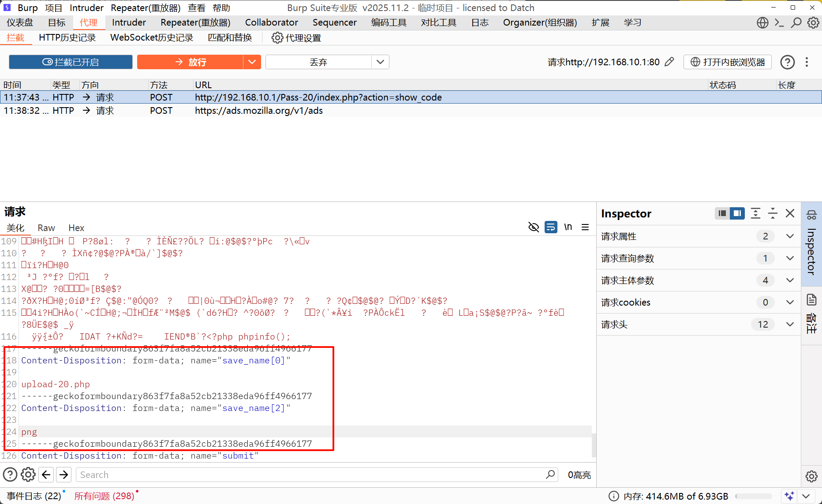This screenshot has height=504, width=822.
Task: Open the 丢弃 dropdown arrow
Action: pyautogui.click(x=380, y=62)
